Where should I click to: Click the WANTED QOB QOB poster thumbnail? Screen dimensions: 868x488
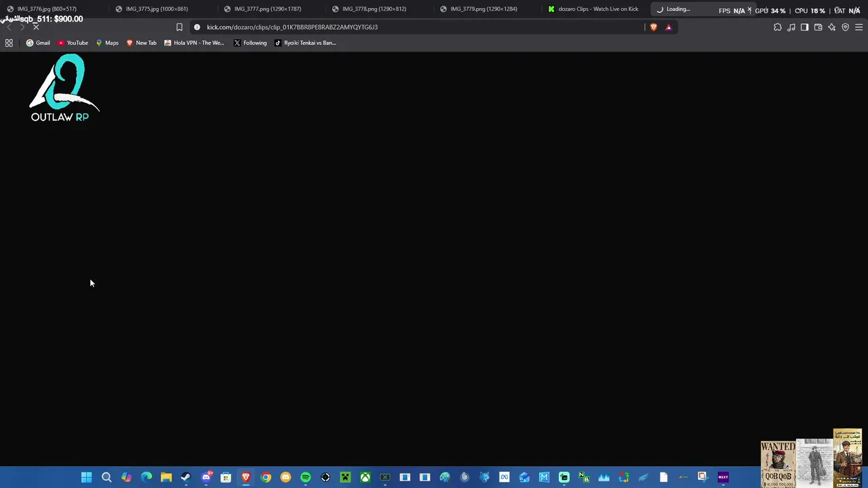coord(778,464)
